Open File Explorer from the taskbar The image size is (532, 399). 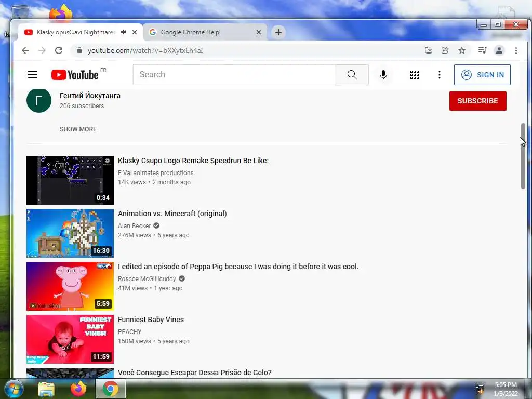46,389
